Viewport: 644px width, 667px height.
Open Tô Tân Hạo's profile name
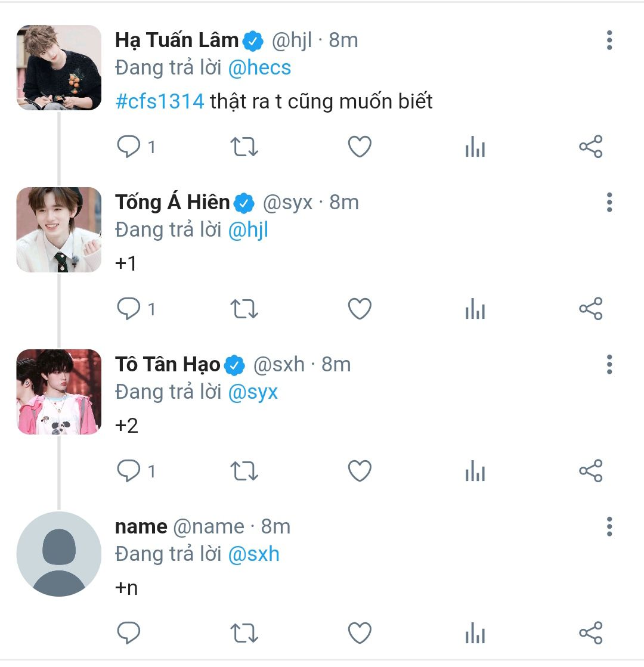pos(168,364)
